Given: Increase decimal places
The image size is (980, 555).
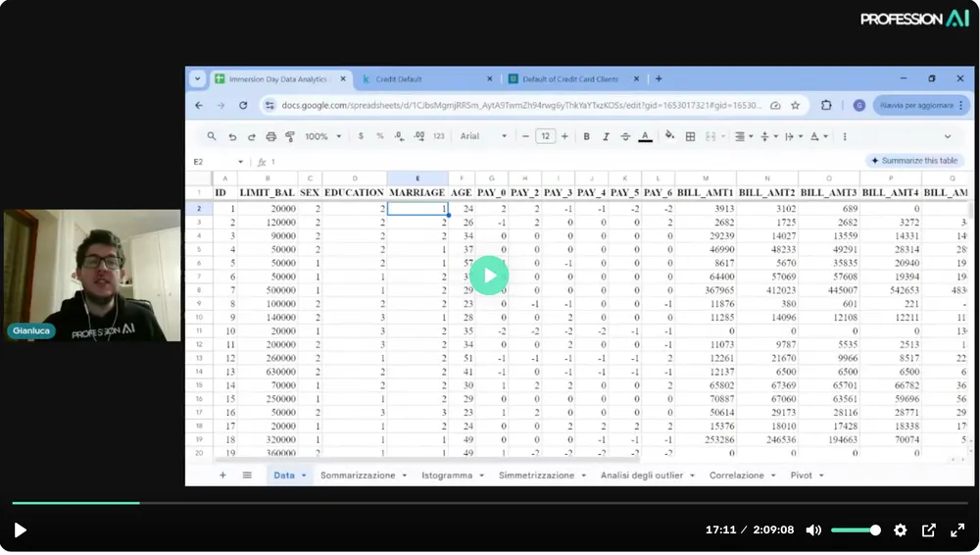Looking at the screenshot, I should click(418, 136).
